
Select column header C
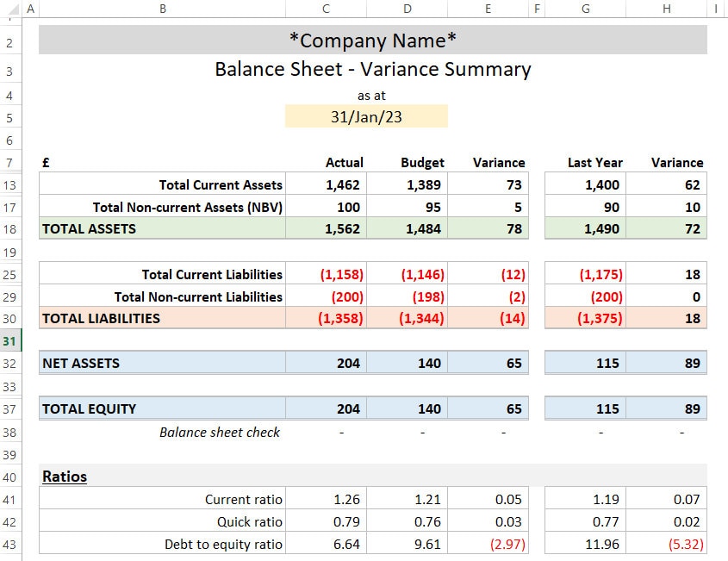point(326,9)
